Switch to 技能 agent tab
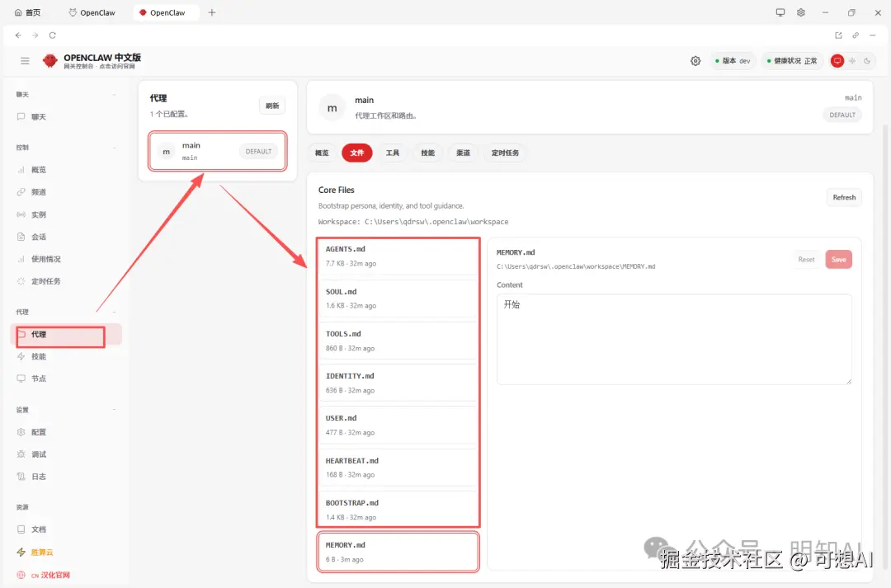The width and height of the screenshot is (891, 588). point(428,153)
